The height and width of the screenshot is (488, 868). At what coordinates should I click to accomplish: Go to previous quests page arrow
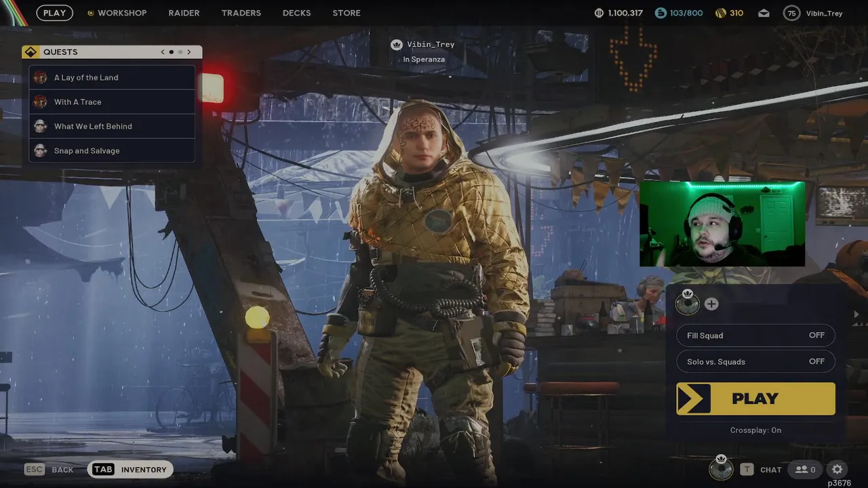point(163,52)
